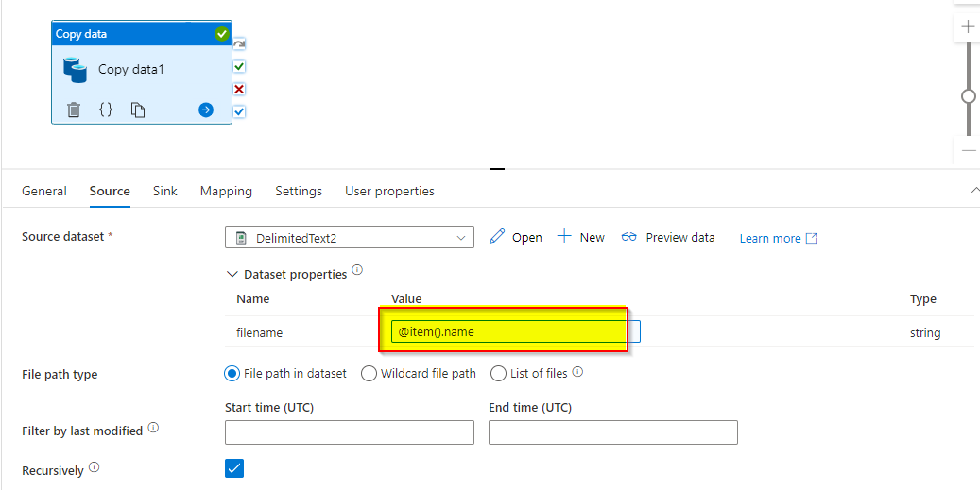Click plus icon for new dataset
Viewport: 980px width, 490px height.
(564, 237)
